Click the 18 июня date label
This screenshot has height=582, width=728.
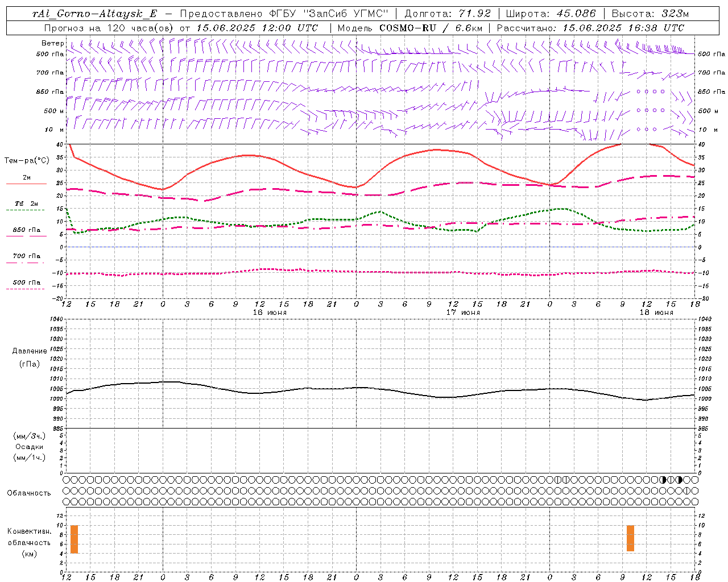click(656, 313)
